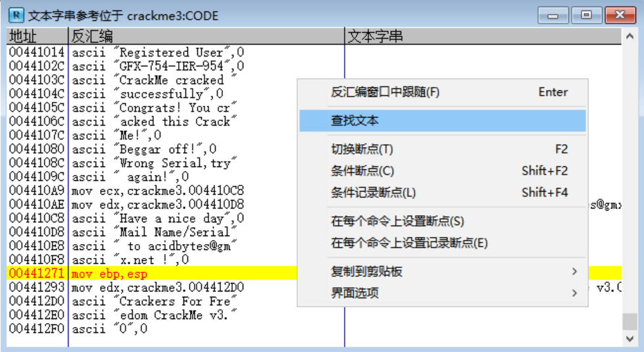Click the R window icon in title bar
This screenshot has width=644, height=352.
click(16, 16)
